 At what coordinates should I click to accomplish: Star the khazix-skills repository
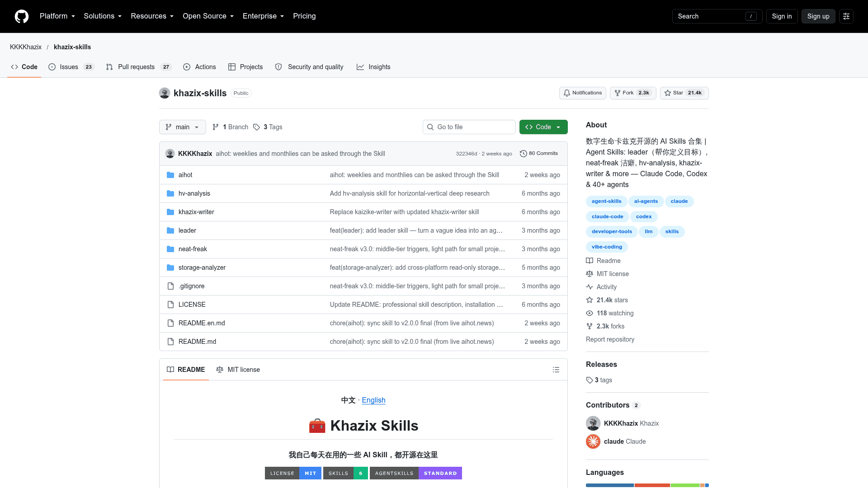click(x=684, y=93)
